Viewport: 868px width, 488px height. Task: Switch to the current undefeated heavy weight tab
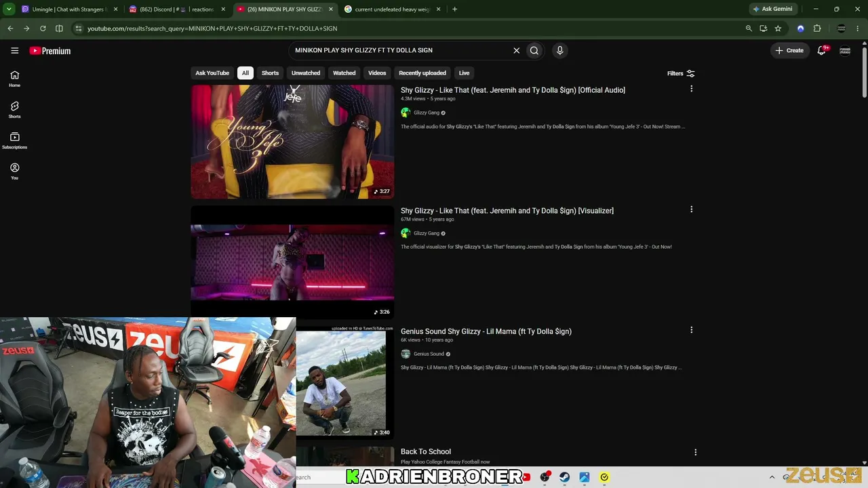[x=392, y=9]
